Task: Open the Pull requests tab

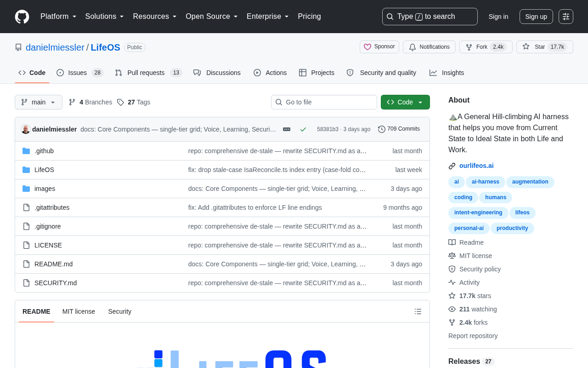Action: [x=148, y=73]
